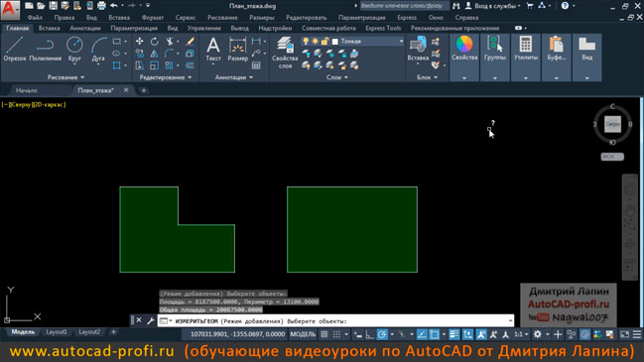Toggle grid display in status bar
The width and height of the screenshot is (644, 362).
pos(324,334)
